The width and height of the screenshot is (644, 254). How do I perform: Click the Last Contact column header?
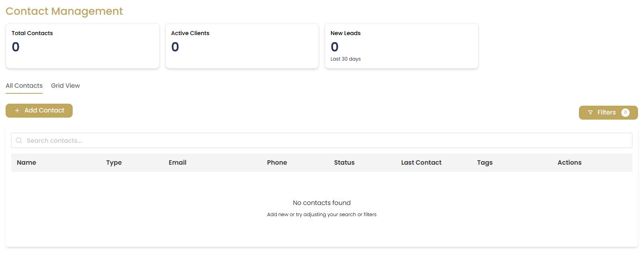pos(421,162)
